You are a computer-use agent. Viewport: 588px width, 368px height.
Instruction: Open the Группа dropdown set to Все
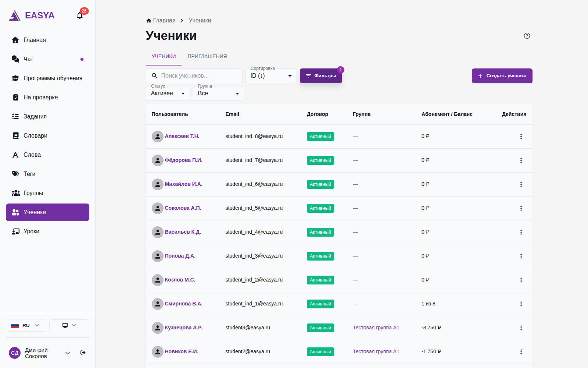pos(219,93)
